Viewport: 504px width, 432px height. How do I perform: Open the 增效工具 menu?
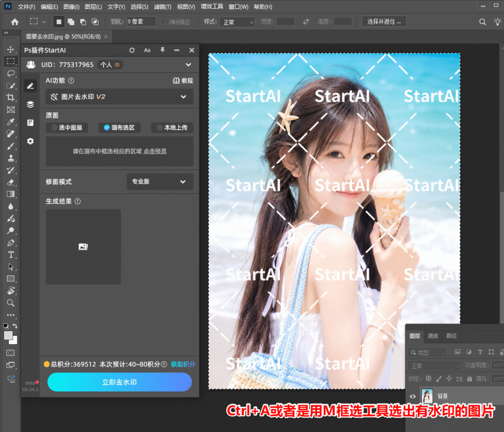pos(212,6)
